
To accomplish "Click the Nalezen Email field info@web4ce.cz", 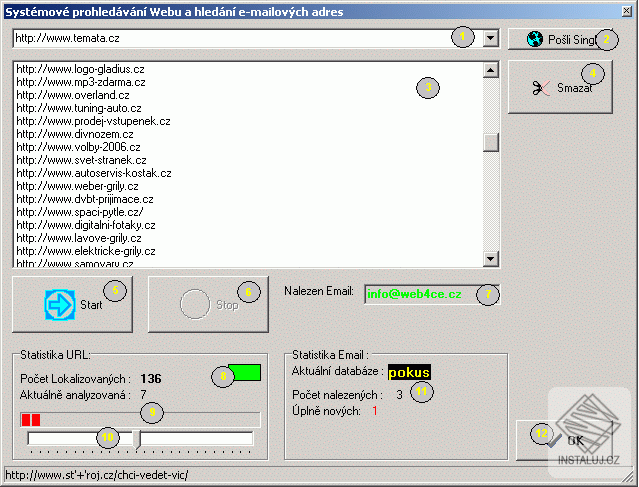I will click(432, 294).
